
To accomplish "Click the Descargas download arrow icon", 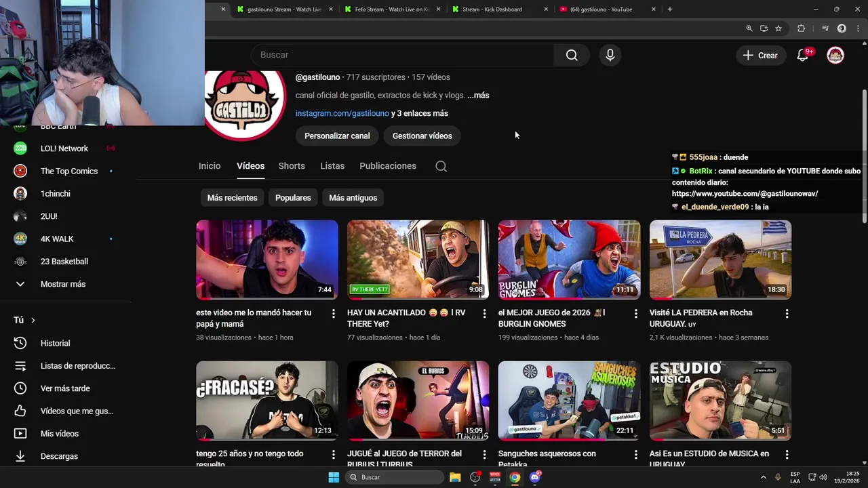I will 20,456.
